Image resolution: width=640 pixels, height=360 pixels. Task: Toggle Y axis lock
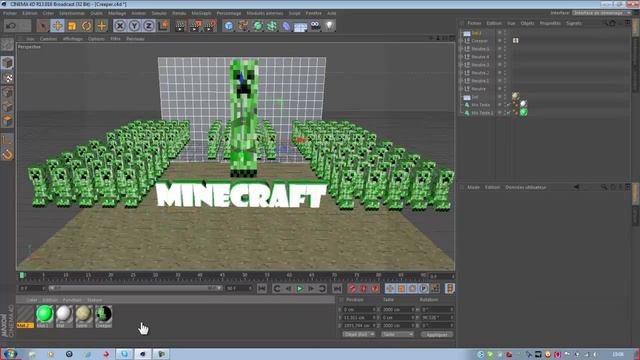point(134,26)
